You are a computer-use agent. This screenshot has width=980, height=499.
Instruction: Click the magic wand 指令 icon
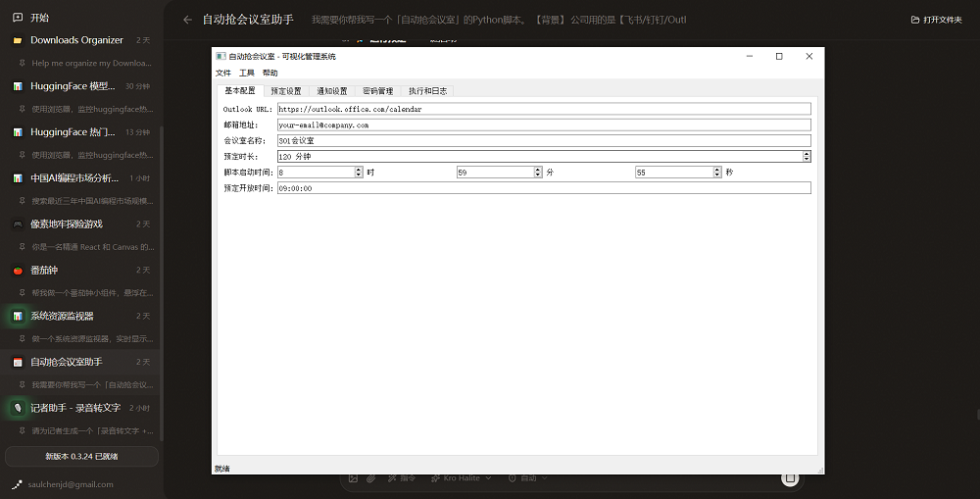[392, 478]
